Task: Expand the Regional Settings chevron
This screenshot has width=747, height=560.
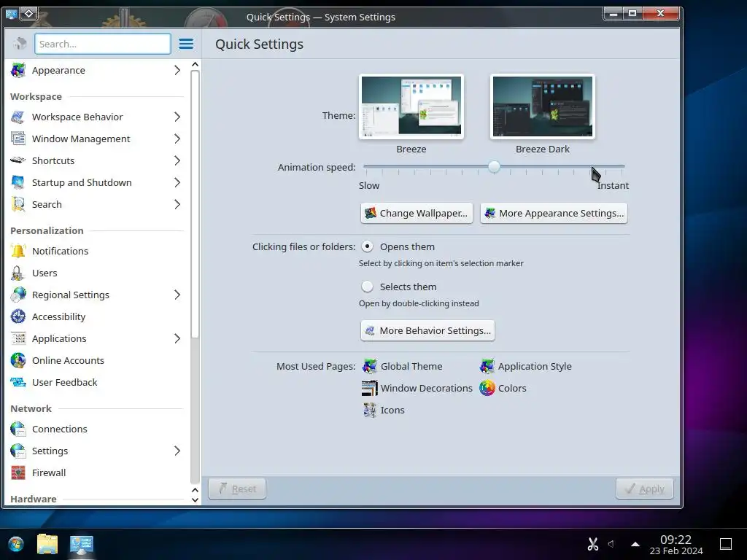Action: 177,295
